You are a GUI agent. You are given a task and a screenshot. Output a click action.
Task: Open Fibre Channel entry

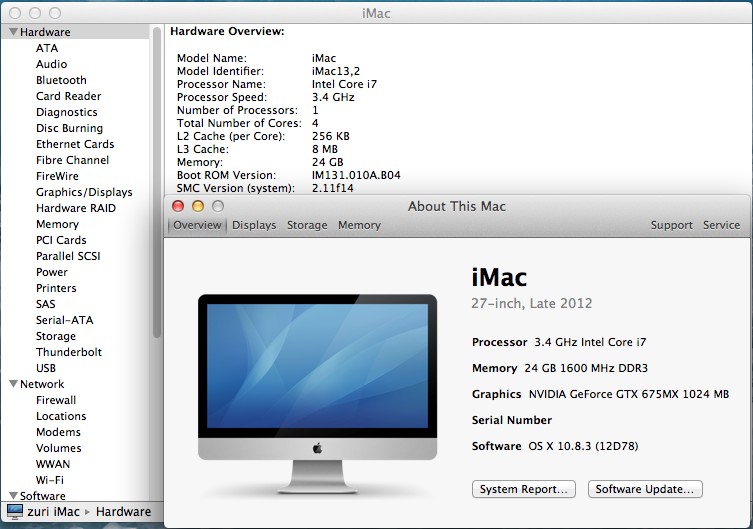point(73,160)
